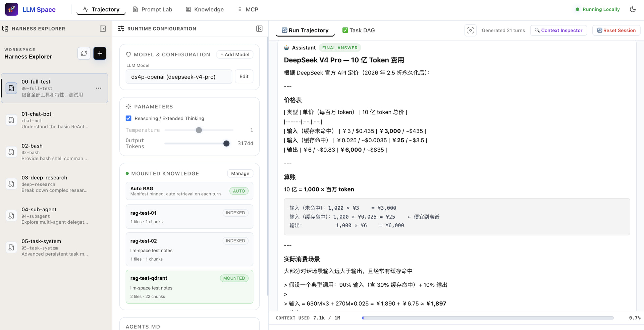Open the Prompt Lab tab
The image size is (644, 330).
pos(153,9)
